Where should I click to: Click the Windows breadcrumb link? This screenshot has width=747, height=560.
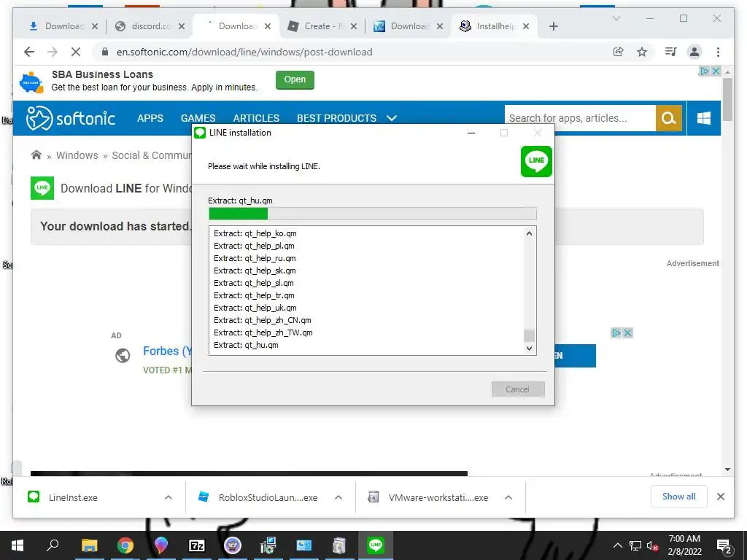pyautogui.click(x=77, y=155)
